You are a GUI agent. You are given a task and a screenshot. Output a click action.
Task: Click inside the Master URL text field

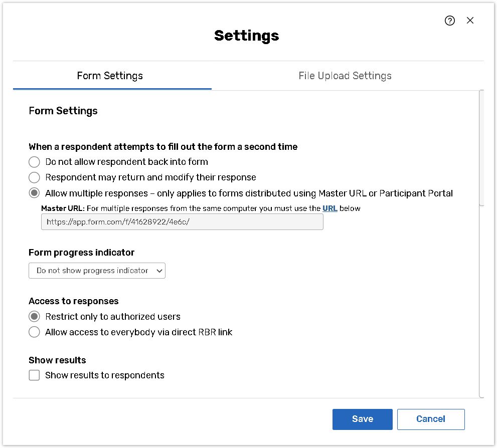click(x=182, y=221)
